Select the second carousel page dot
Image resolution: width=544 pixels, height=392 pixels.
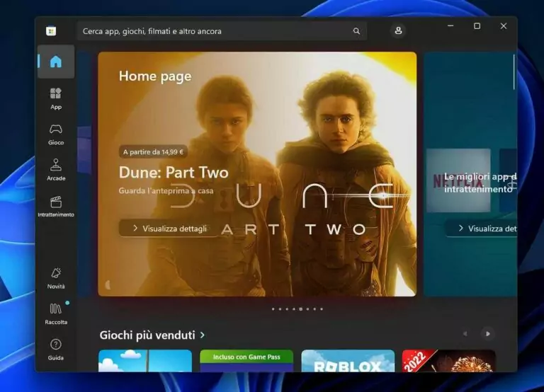pyautogui.click(x=280, y=309)
